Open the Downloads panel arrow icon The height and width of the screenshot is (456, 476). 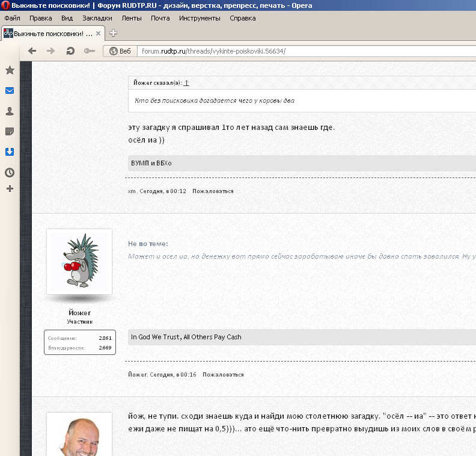click(x=10, y=152)
